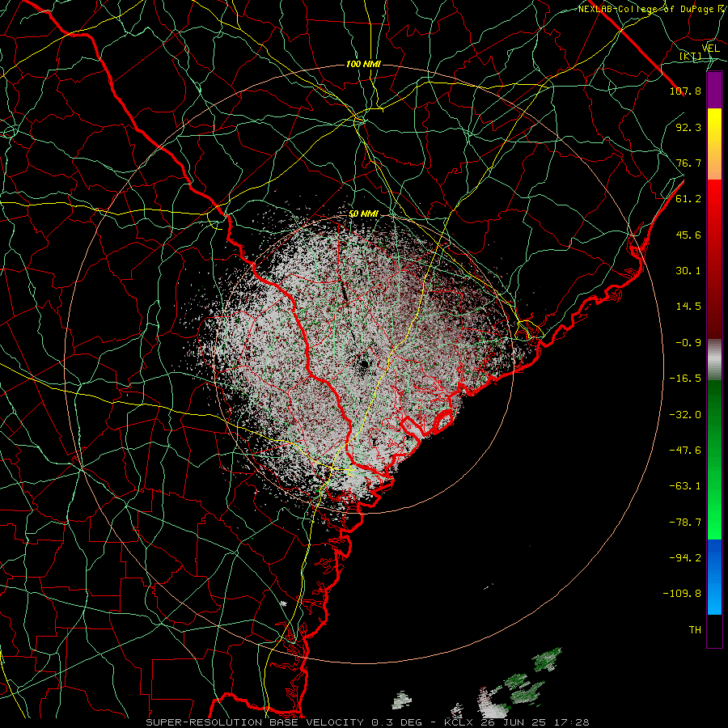This screenshot has width=728, height=728.
Task: Click the [KT] units label
Action: [x=691, y=56]
